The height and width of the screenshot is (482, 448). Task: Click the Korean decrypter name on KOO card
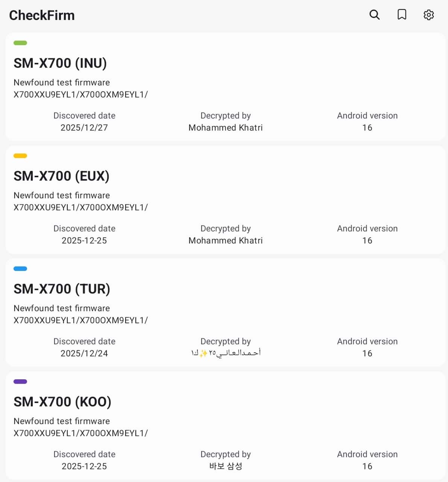(225, 466)
